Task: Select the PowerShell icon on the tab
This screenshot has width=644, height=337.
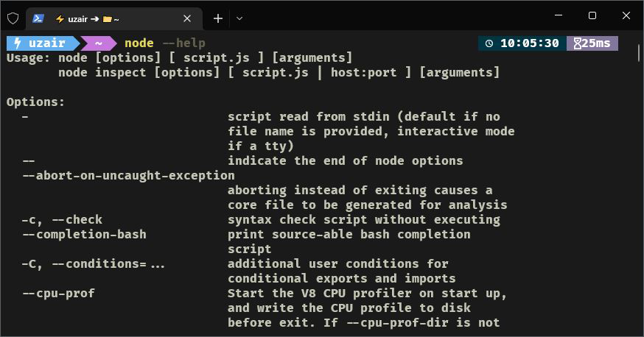Action: point(38,18)
